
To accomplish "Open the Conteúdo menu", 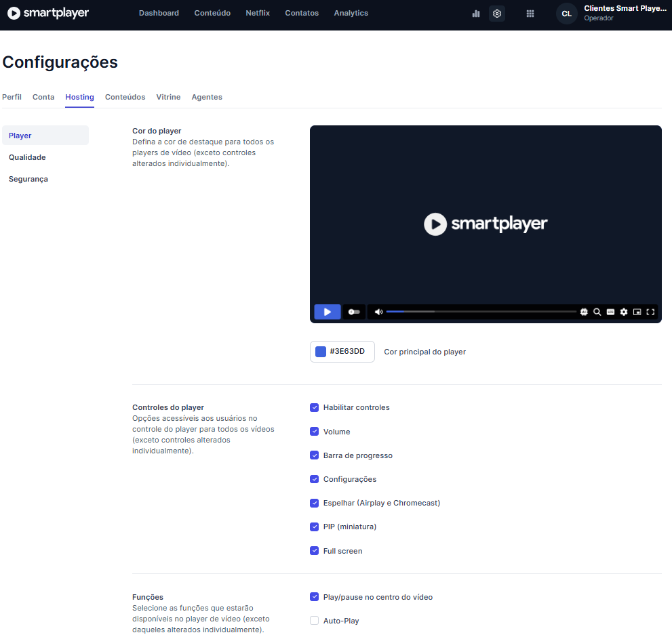I will click(x=212, y=13).
